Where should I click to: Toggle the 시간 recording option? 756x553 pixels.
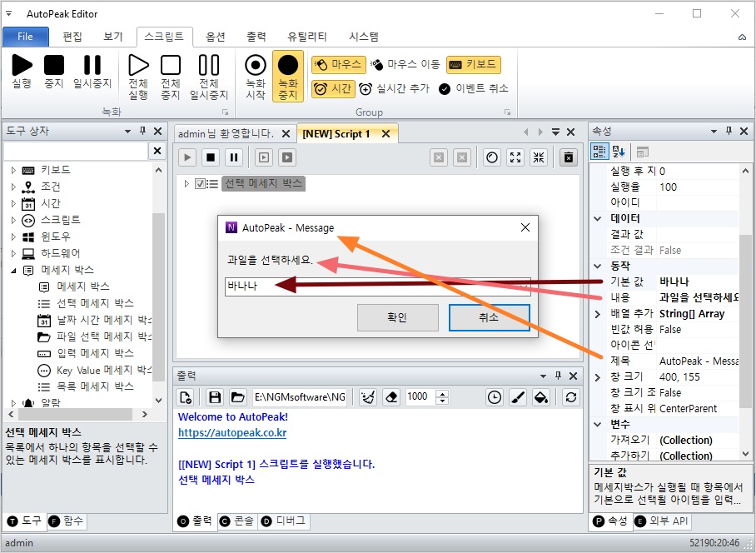point(333,89)
